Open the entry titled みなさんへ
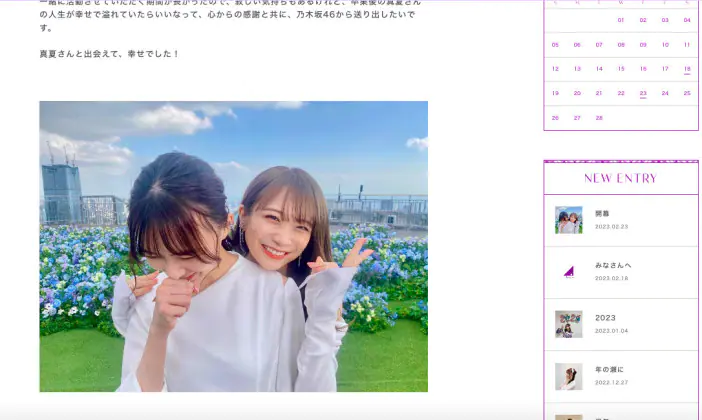The image size is (702, 420). [x=613, y=265]
